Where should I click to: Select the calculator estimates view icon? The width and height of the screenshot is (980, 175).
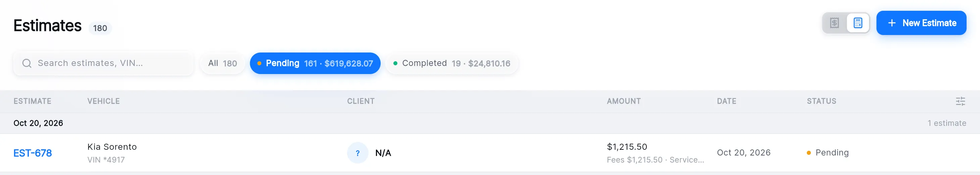(x=858, y=23)
